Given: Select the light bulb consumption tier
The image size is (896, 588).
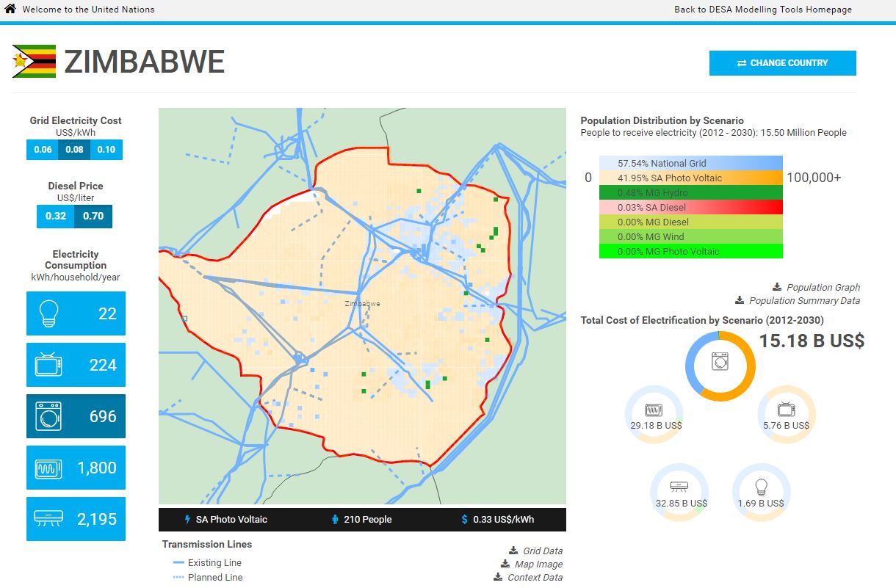Looking at the screenshot, I should click(x=76, y=313).
